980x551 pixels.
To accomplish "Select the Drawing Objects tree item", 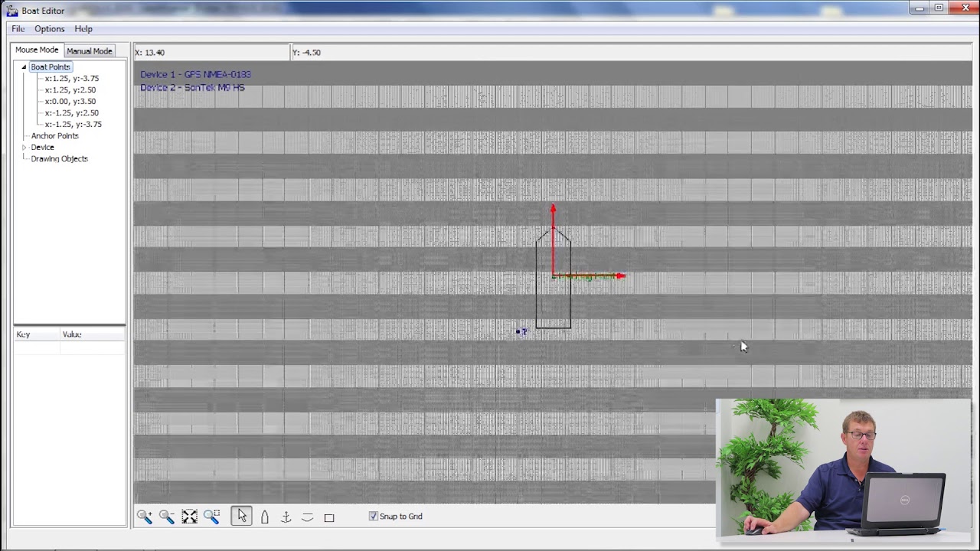I will coord(59,159).
